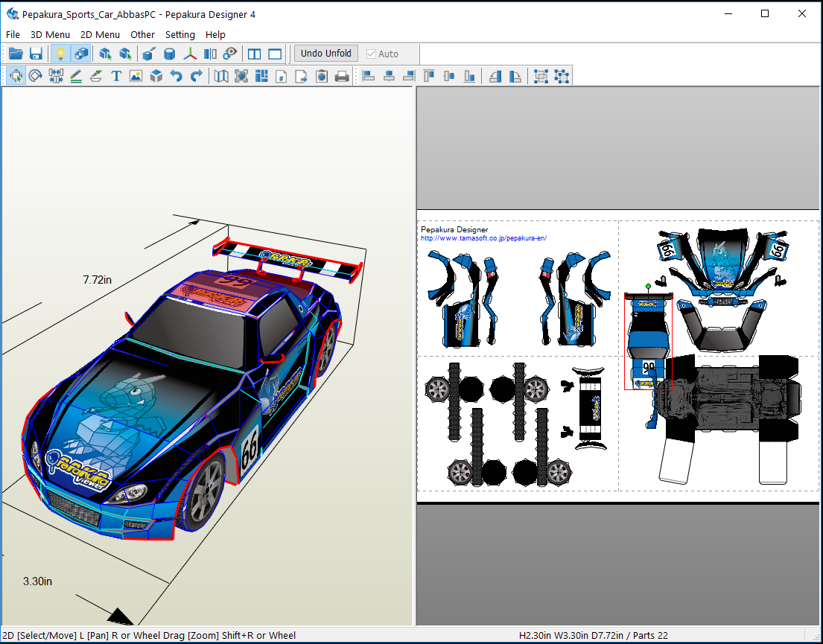Open the tamasoft.co.jp pepakura link
823x644 pixels.
[x=483, y=238]
